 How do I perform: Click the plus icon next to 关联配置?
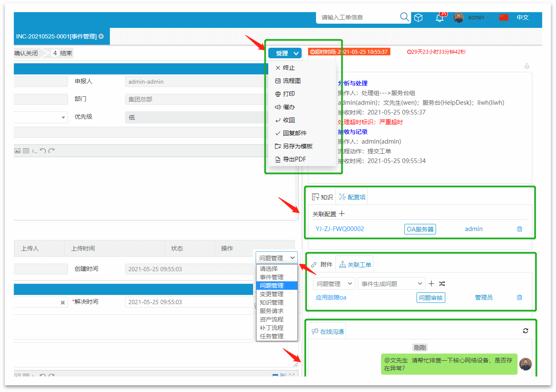click(x=342, y=214)
